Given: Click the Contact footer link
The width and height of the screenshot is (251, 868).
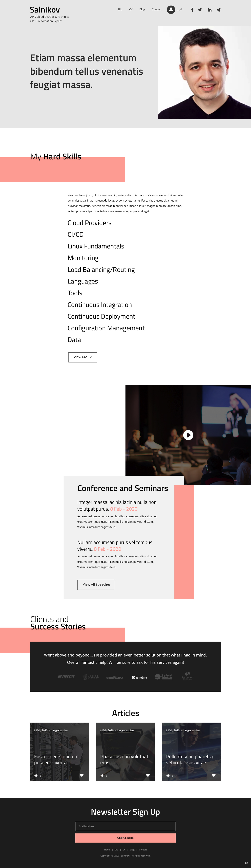Looking at the screenshot, I should point(143,849).
